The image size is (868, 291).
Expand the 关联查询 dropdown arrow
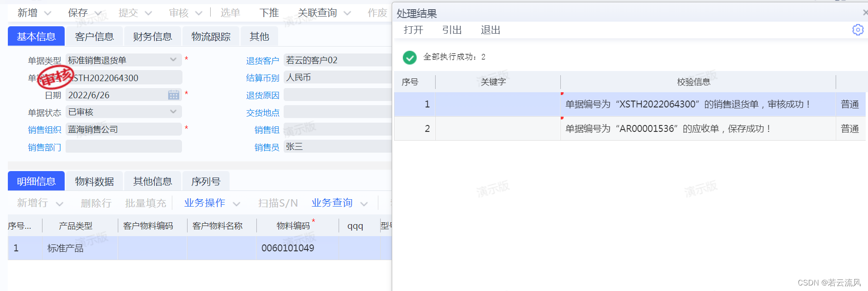click(347, 13)
